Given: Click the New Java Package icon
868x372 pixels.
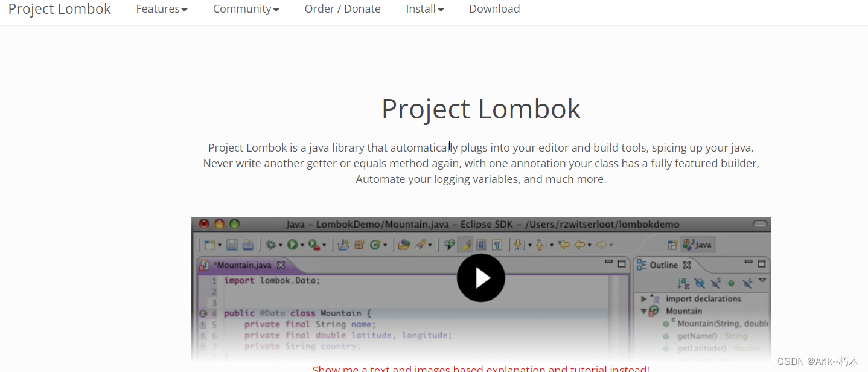Looking at the screenshot, I should 359,245.
